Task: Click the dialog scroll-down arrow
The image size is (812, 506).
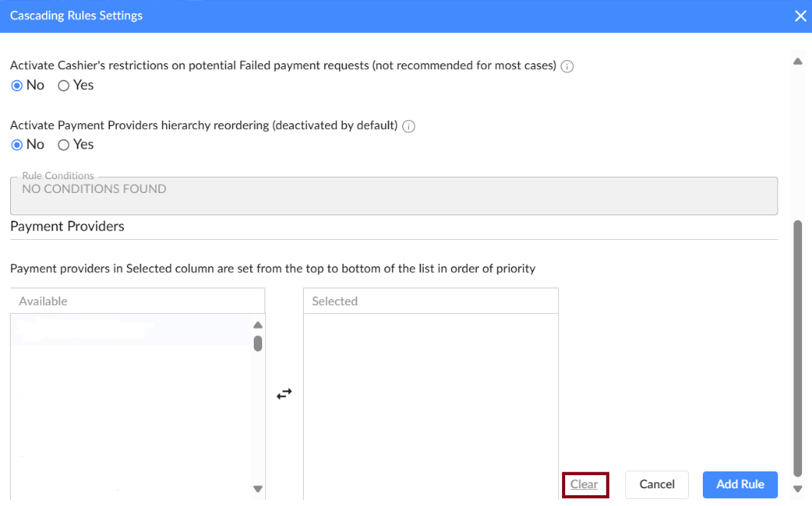Action: point(797,488)
